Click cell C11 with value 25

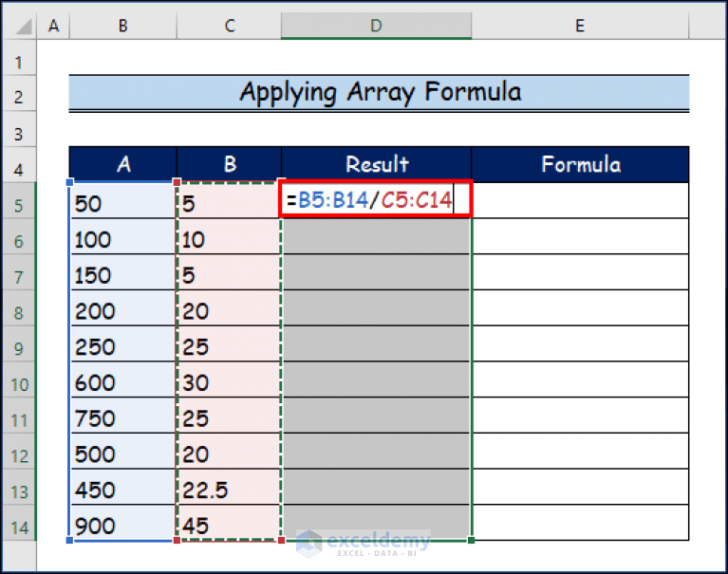230,416
